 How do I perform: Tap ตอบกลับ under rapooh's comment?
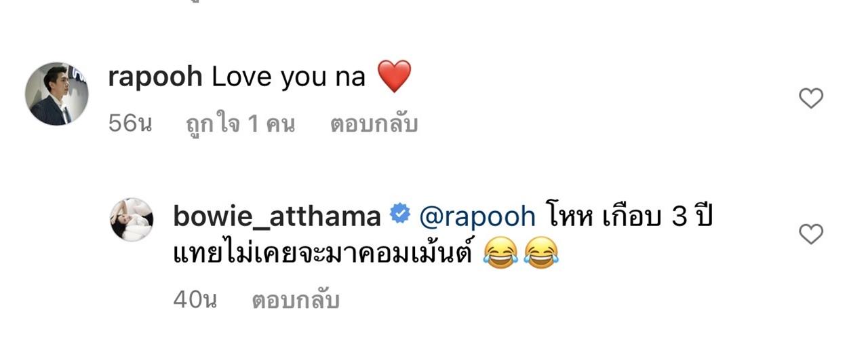click(374, 124)
